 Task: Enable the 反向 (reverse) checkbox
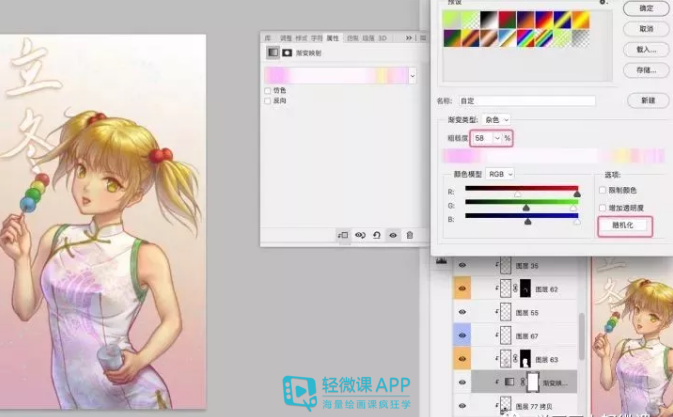pyautogui.click(x=267, y=101)
